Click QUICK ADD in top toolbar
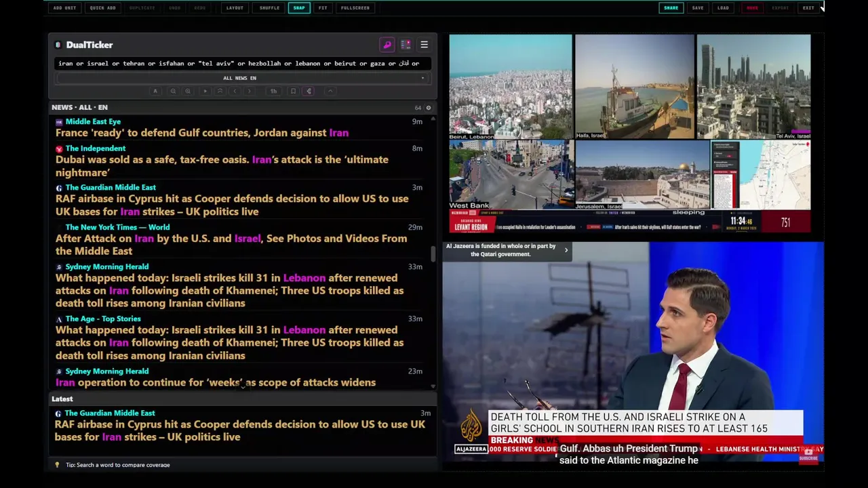Screen dimensions: 868x488 pyautogui.click(x=102, y=8)
